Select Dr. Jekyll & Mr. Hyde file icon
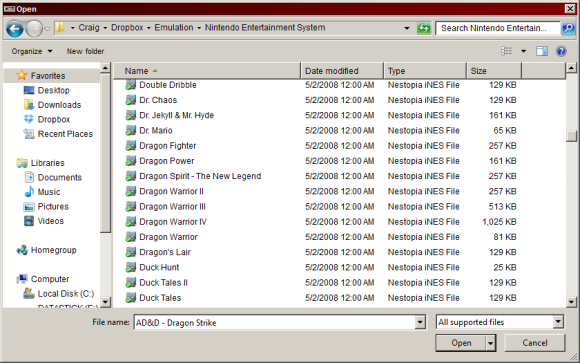 tap(130, 115)
